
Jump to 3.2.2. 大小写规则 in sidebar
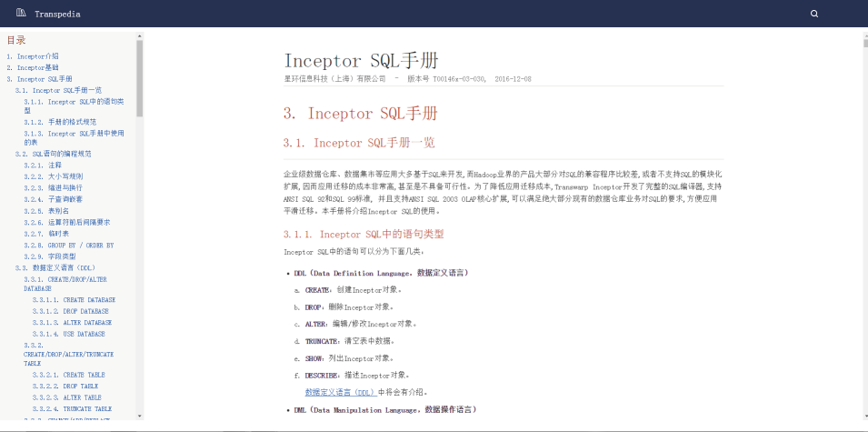pos(54,176)
